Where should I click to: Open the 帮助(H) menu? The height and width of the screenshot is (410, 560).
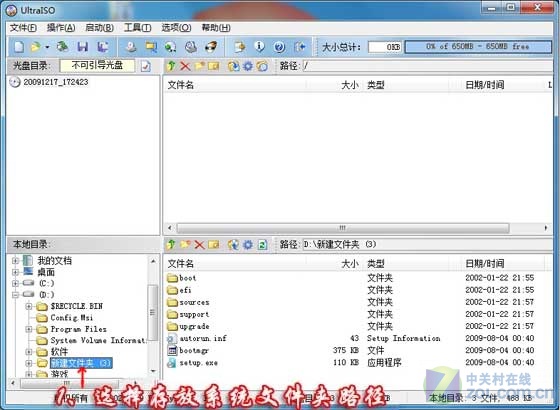pyautogui.click(x=216, y=28)
